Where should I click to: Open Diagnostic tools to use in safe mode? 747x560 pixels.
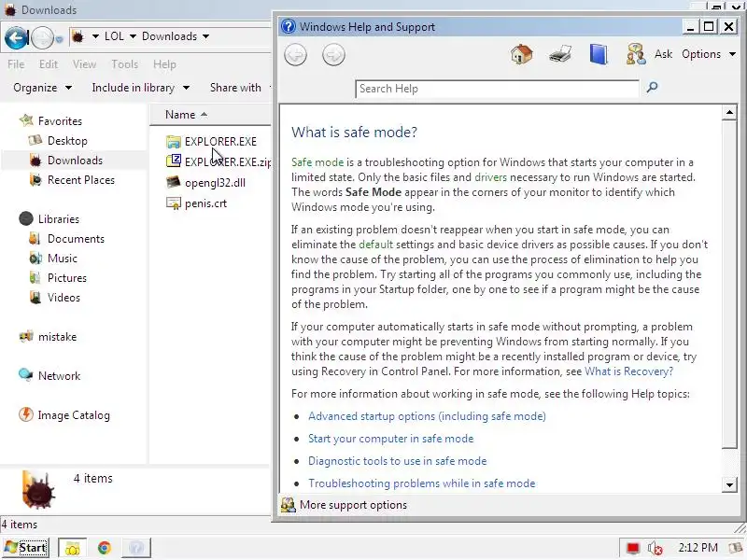(398, 461)
